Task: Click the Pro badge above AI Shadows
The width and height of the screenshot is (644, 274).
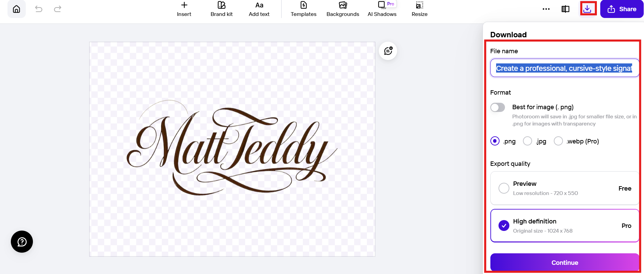Action: [x=391, y=4]
